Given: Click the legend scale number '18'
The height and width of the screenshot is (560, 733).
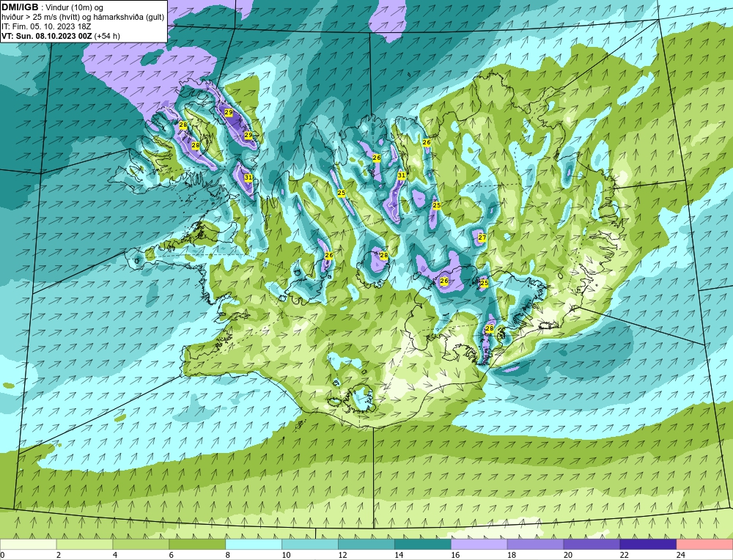Looking at the screenshot, I should 512,555.
